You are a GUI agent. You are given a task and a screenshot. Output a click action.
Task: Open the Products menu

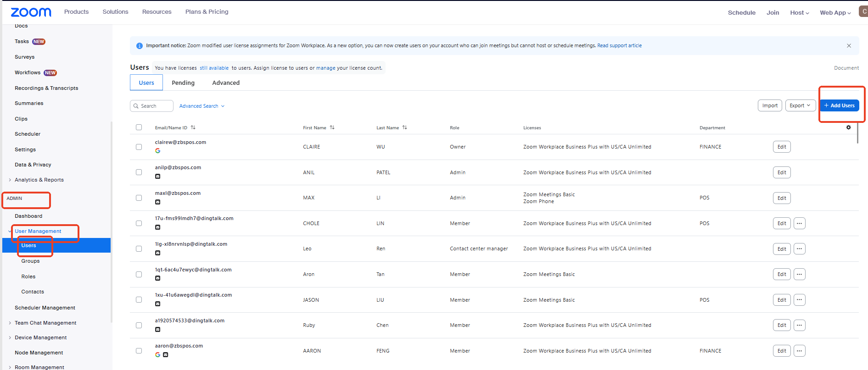coord(76,12)
